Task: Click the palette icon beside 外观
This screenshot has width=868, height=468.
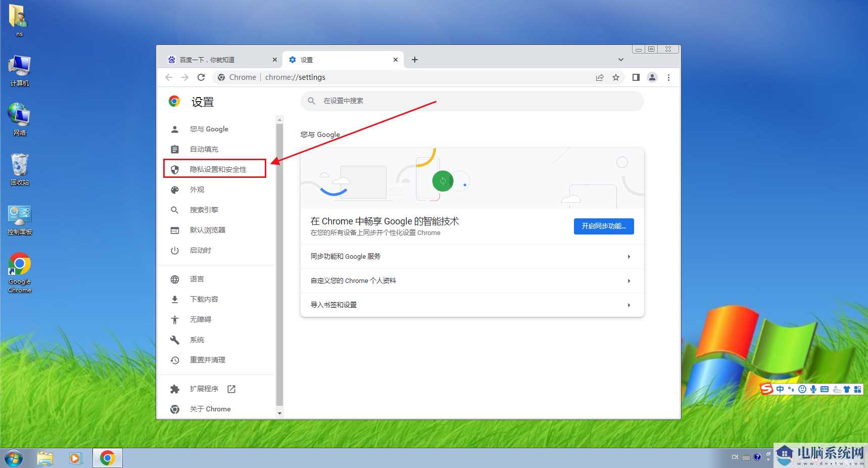Action: point(175,190)
